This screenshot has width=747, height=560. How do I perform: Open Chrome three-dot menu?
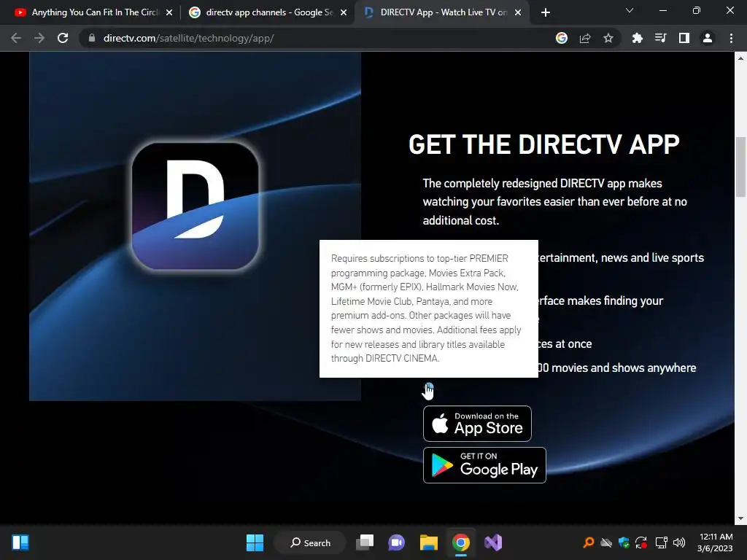click(x=731, y=38)
